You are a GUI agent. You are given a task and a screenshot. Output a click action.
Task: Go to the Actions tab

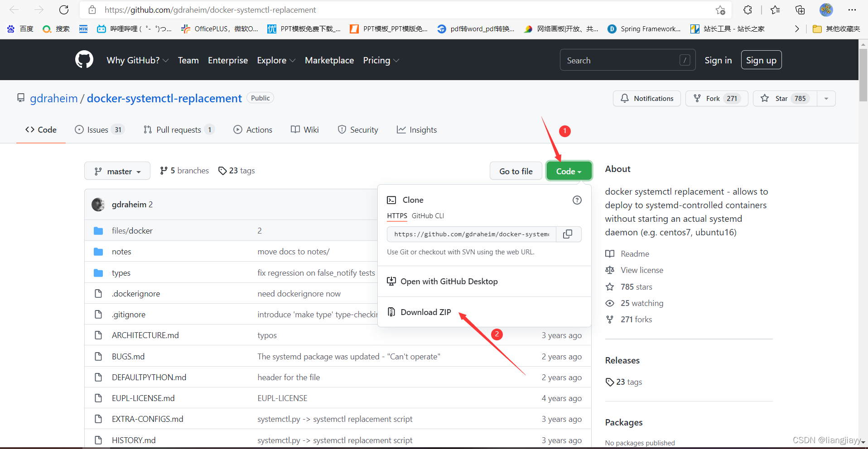click(x=253, y=130)
